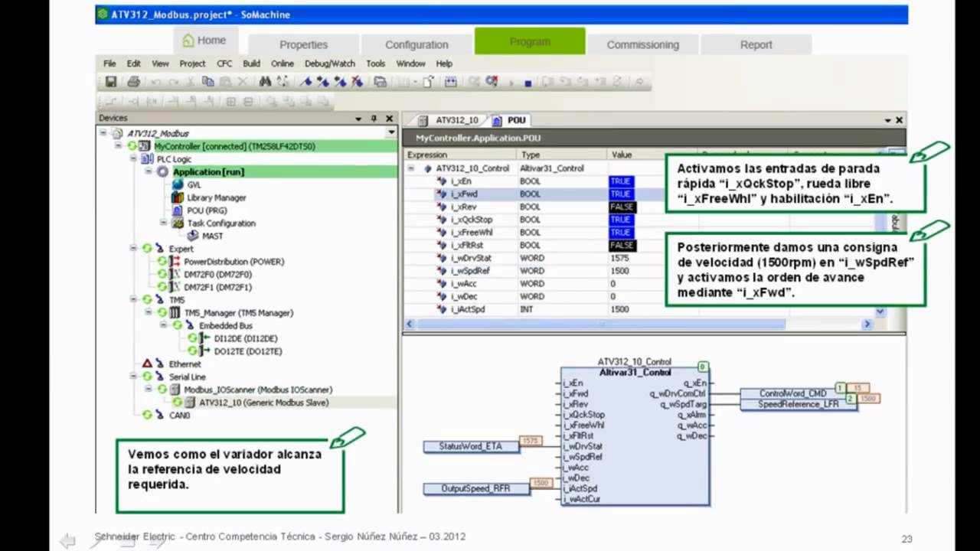The height and width of the screenshot is (551, 980).
Task: Close the Devices panel
Action: [389, 119]
